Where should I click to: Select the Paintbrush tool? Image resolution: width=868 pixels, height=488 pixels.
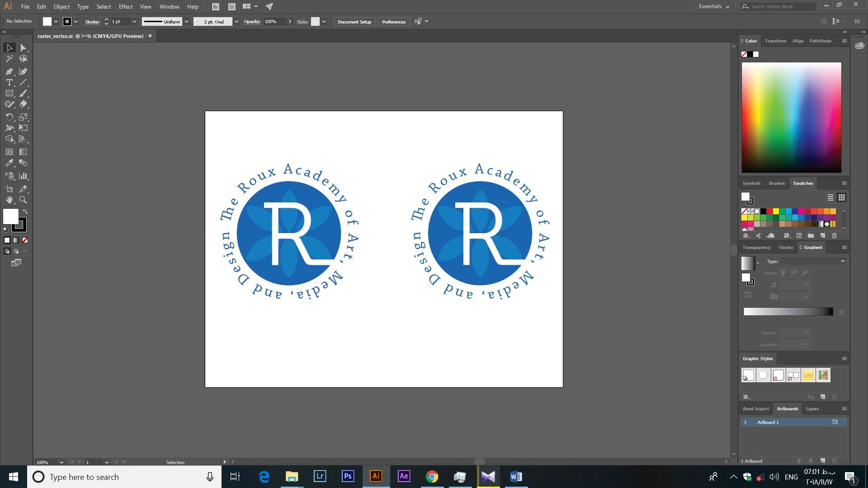coord(24,93)
